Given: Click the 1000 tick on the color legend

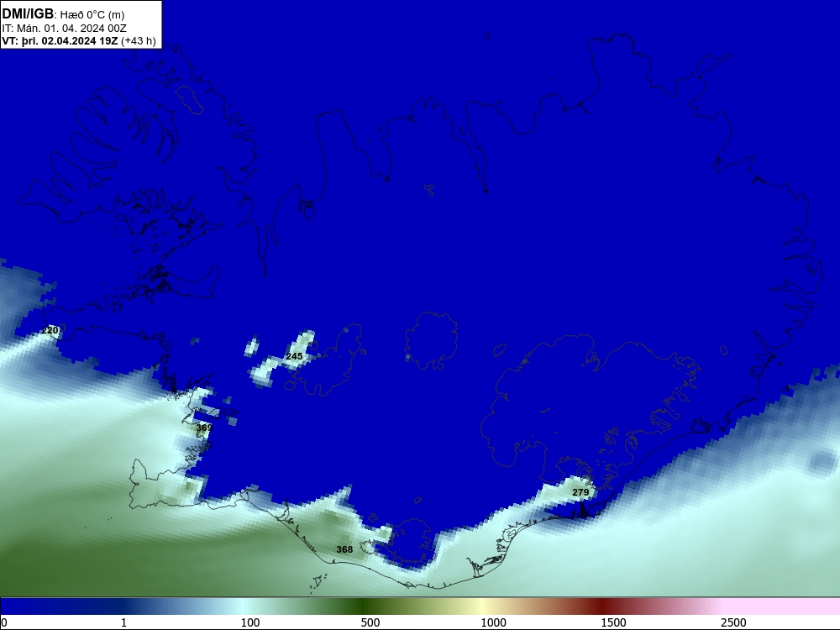Looking at the screenshot, I should click(x=493, y=622).
